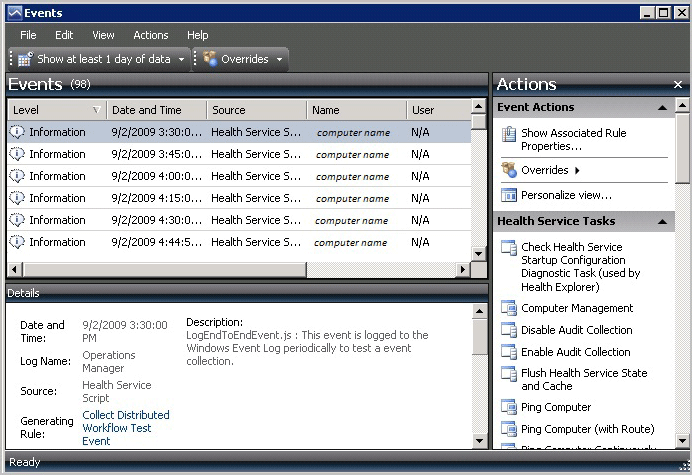Run Enable Audit Collection task
692x475 pixels.
point(575,352)
